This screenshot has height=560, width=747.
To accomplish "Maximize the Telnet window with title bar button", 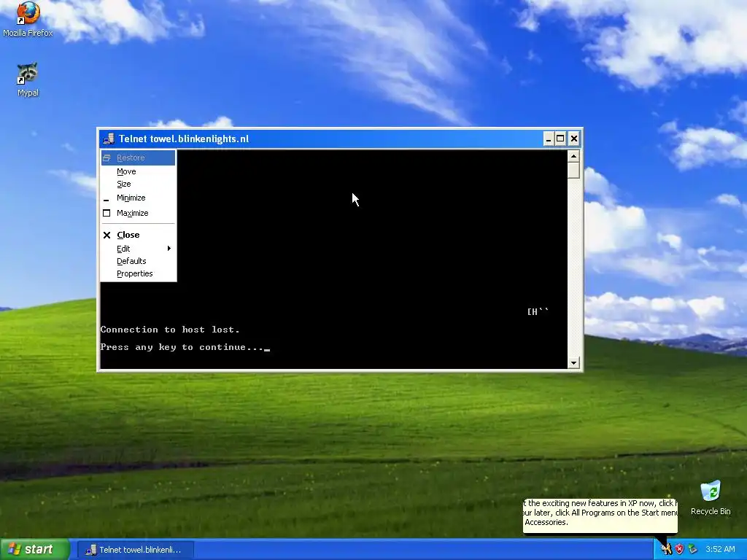I will 561,139.
